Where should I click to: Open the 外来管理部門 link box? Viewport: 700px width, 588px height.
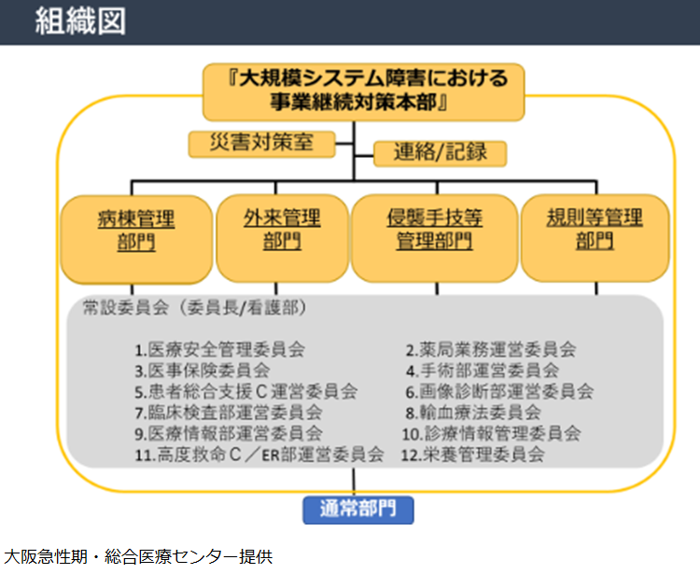(x=282, y=231)
